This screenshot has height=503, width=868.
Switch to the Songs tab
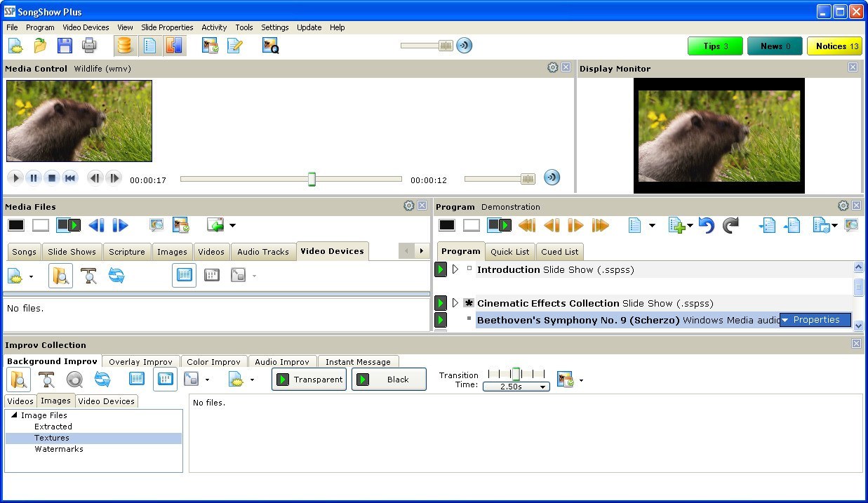(24, 252)
